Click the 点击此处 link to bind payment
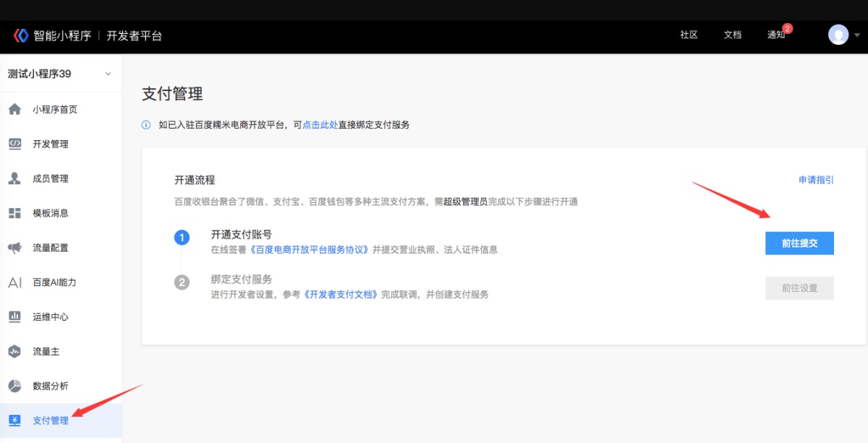868x443 pixels. (x=320, y=125)
